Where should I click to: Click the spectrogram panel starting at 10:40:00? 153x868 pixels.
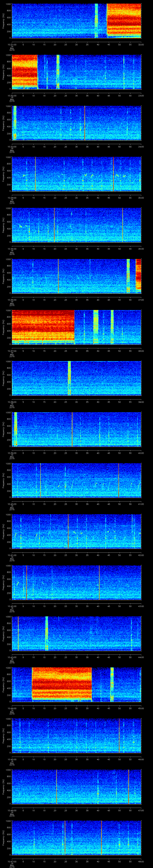[x=77, y=480]
